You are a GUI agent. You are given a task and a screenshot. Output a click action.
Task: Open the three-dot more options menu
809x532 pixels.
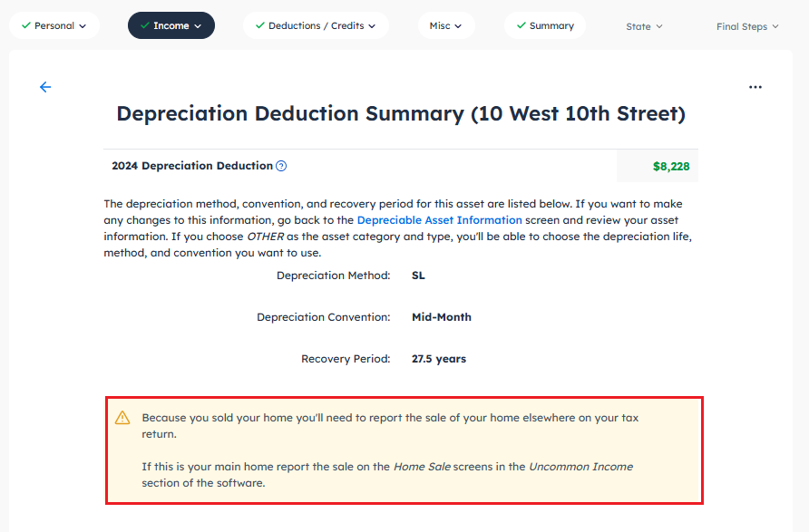point(755,87)
